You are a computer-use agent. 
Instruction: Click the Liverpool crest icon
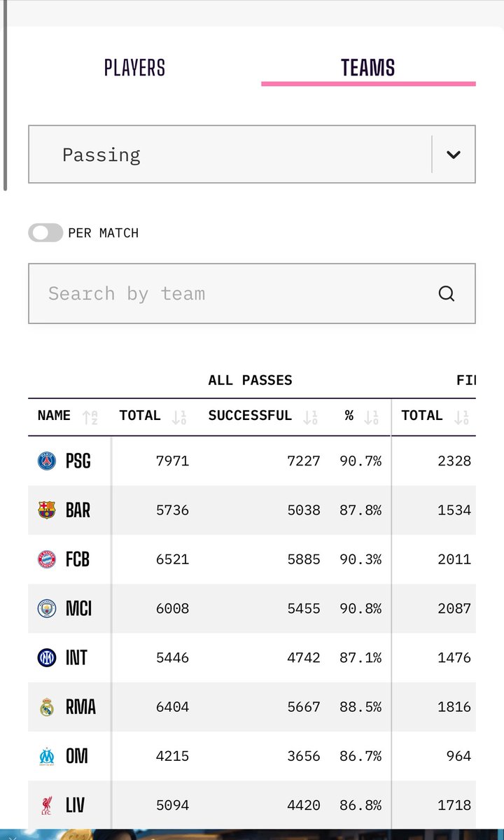47,805
